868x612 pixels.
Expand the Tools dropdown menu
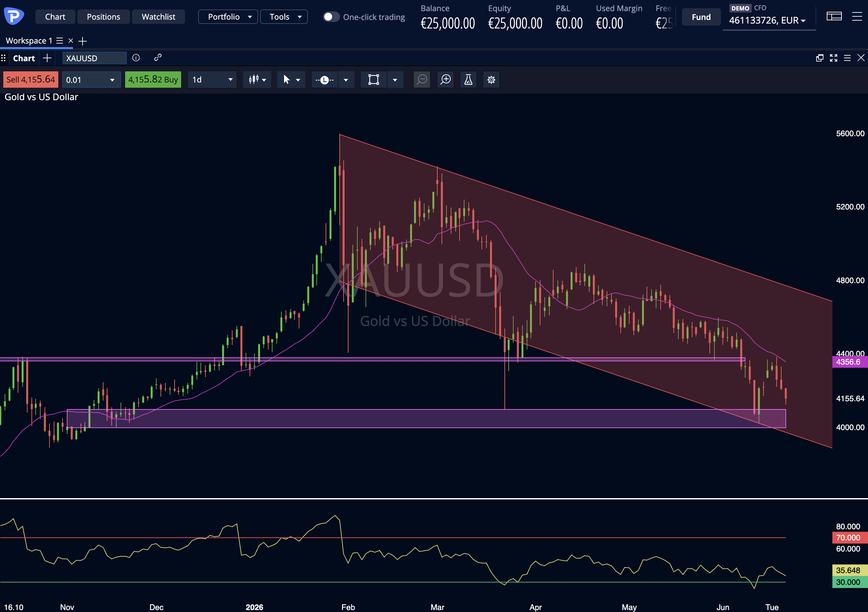[284, 17]
